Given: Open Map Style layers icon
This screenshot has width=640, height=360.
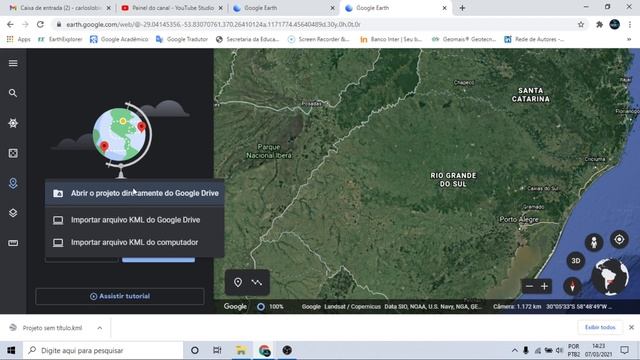Looking at the screenshot, I should [13, 213].
